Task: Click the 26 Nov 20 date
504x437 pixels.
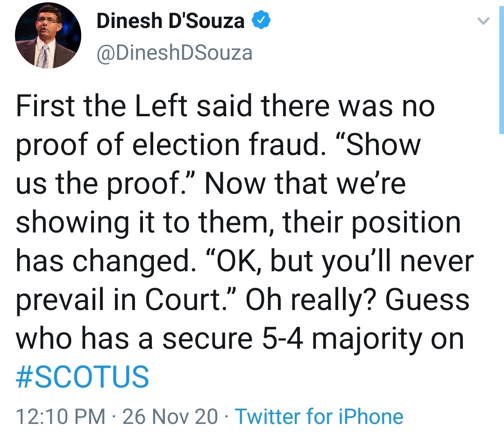Action: [x=170, y=416]
